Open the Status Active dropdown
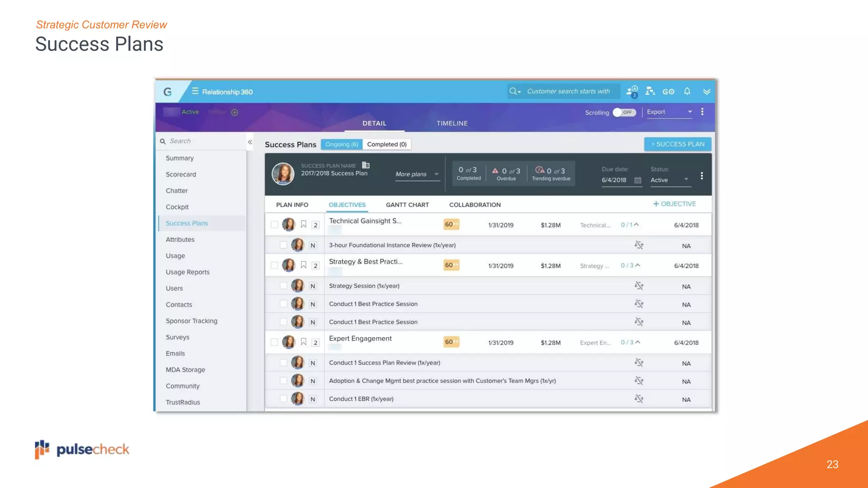This screenshot has width=868, height=488. [670, 180]
